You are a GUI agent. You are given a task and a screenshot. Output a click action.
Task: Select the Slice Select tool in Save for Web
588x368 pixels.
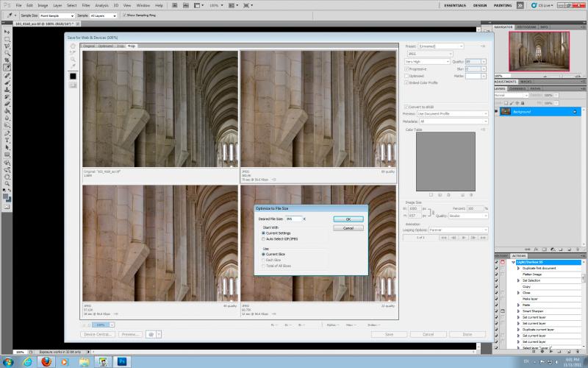(73, 52)
